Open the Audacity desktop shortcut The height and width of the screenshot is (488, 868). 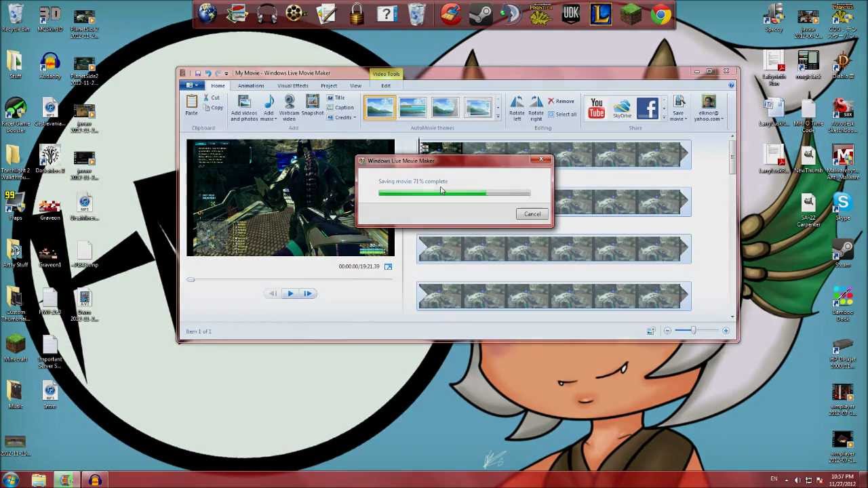(x=50, y=66)
